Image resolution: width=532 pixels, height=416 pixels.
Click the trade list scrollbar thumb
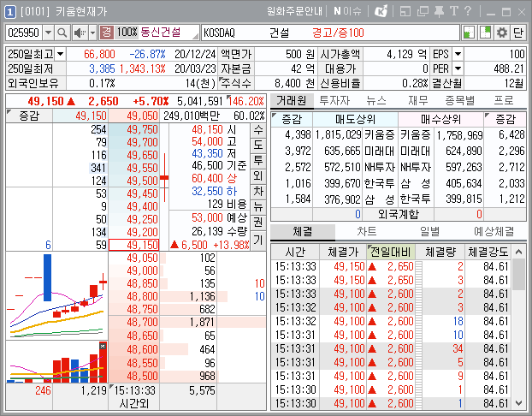518,274
